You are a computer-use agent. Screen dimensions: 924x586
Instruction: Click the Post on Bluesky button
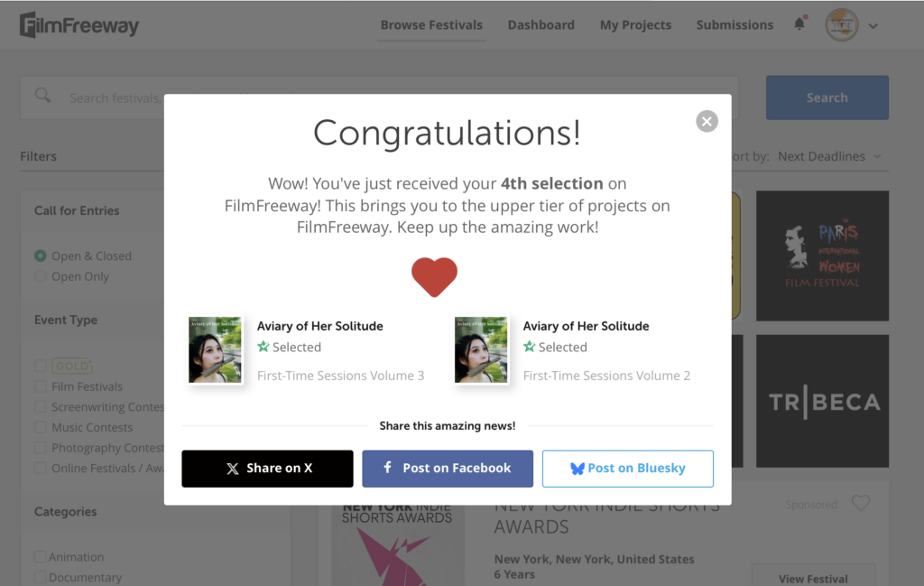coord(627,468)
